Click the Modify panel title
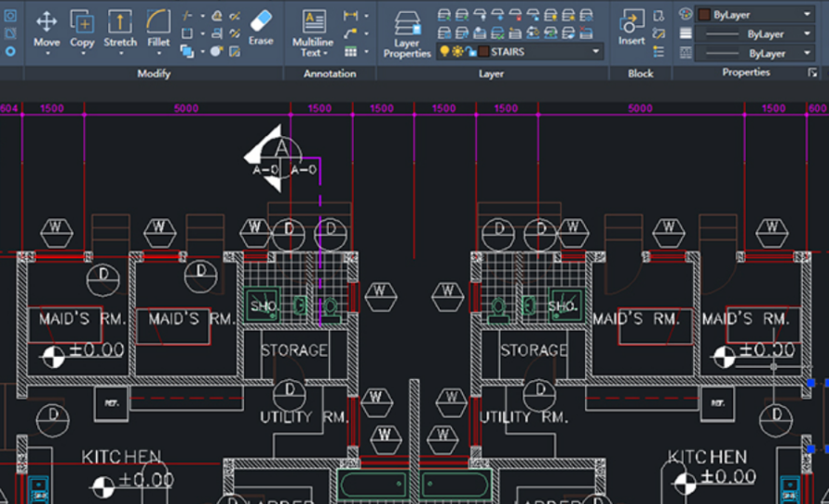The height and width of the screenshot is (504, 829). pyautogui.click(x=154, y=74)
